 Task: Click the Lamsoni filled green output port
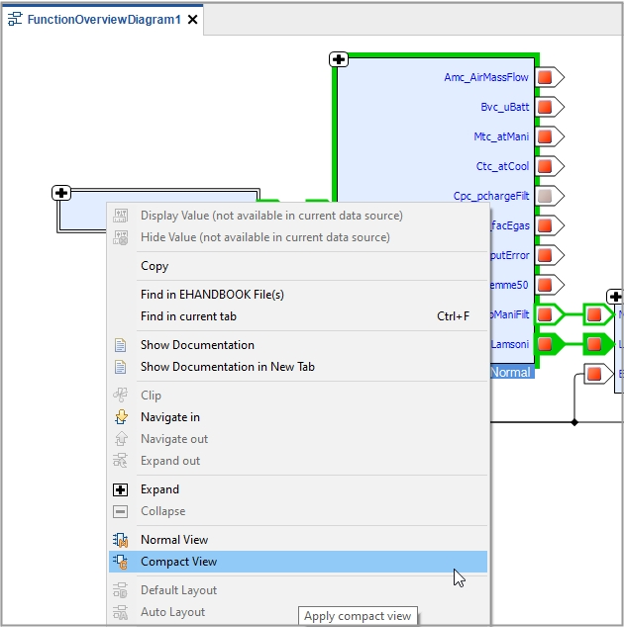[x=550, y=344]
